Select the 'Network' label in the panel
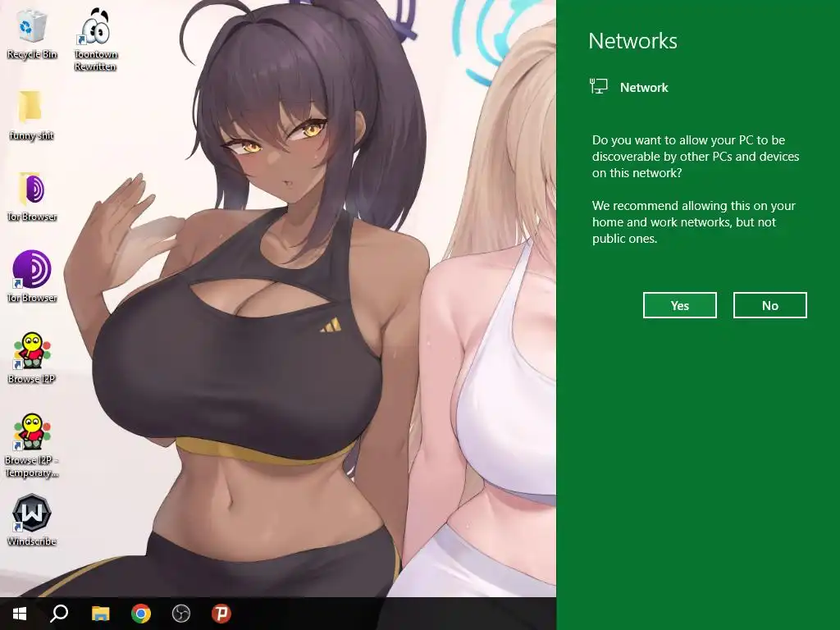The image size is (840, 630). pos(644,87)
